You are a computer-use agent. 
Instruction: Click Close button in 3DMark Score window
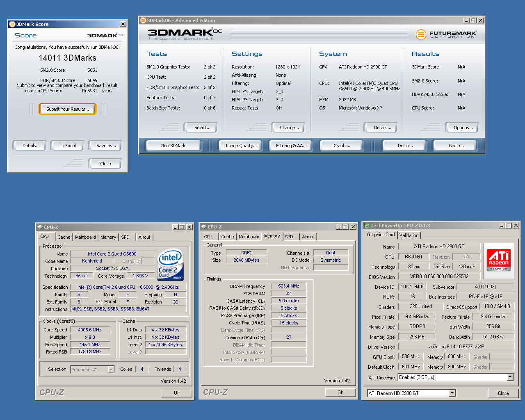105,164
